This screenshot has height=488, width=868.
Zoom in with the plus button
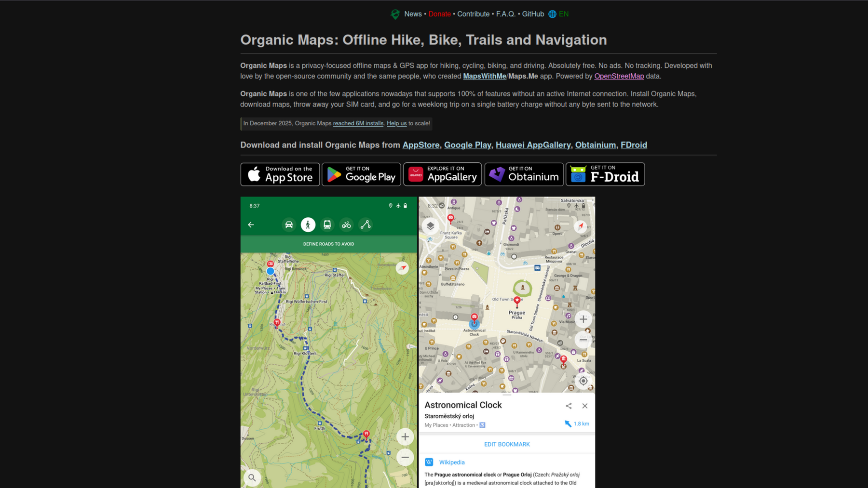coord(583,319)
